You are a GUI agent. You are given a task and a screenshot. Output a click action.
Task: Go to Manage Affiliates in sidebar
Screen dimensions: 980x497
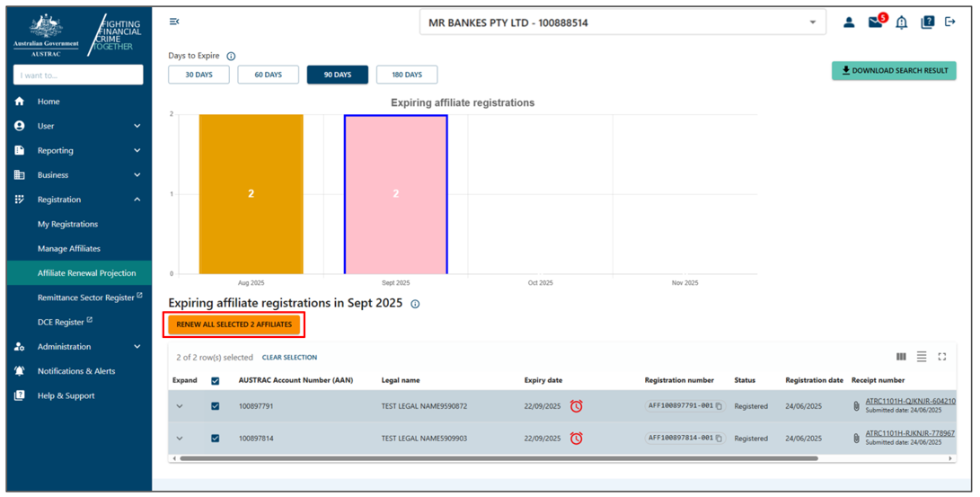pos(69,249)
